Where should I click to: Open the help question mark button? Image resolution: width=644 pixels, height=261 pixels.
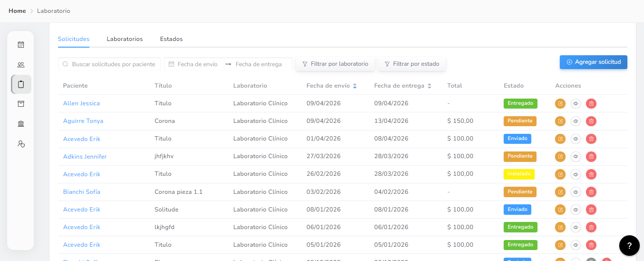pyautogui.click(x=629, y=246)
